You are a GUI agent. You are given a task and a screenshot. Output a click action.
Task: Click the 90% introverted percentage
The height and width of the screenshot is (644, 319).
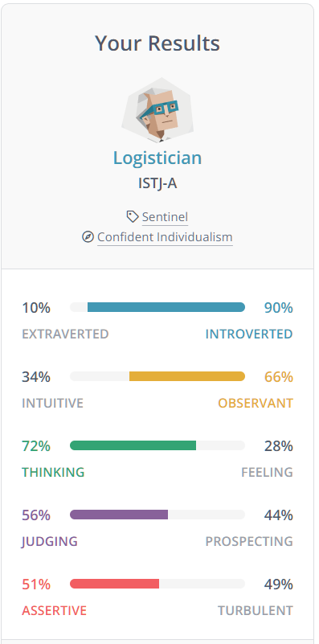[x=279, y=308]
